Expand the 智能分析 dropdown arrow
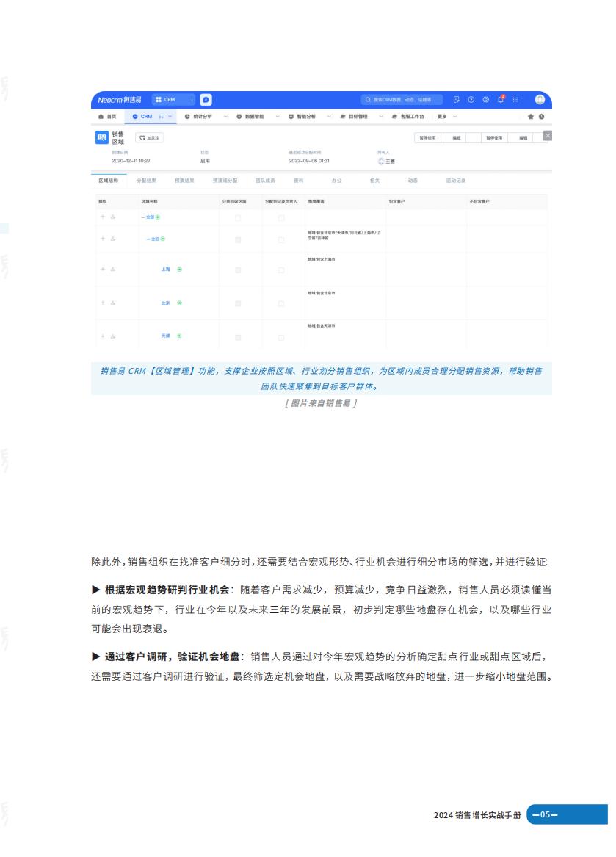 (x=329, y=117)
